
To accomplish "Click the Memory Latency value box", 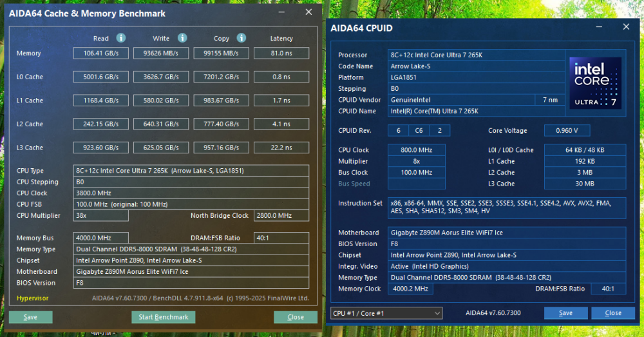I will (x=281, y=53).
